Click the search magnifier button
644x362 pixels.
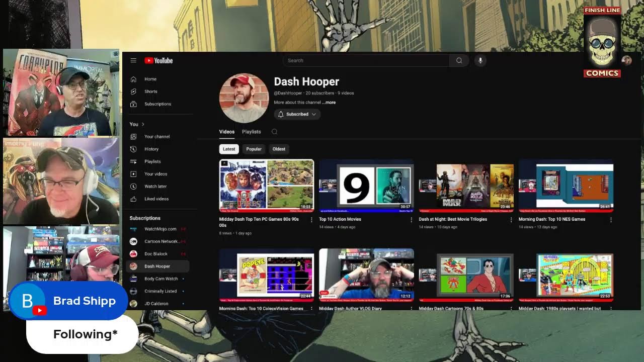pyautogui.click(x=459, y=60)
